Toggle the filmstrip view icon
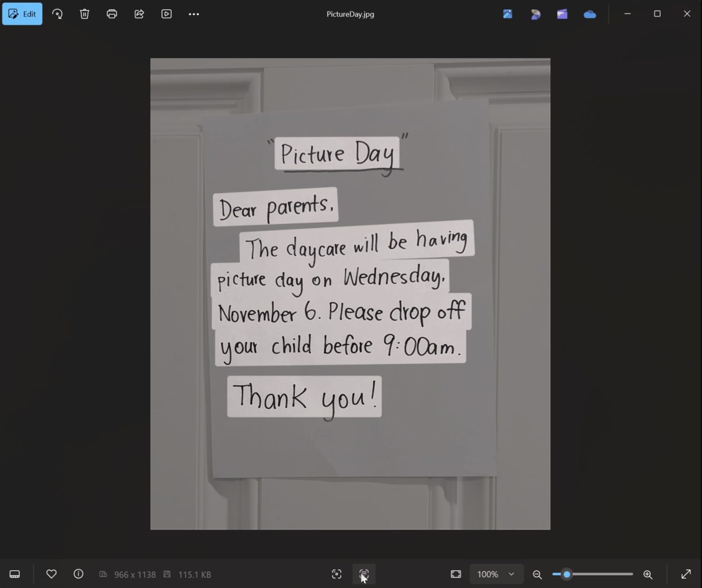Image resolution: width=702 pixels, height=588 pixels. (15, 574)
